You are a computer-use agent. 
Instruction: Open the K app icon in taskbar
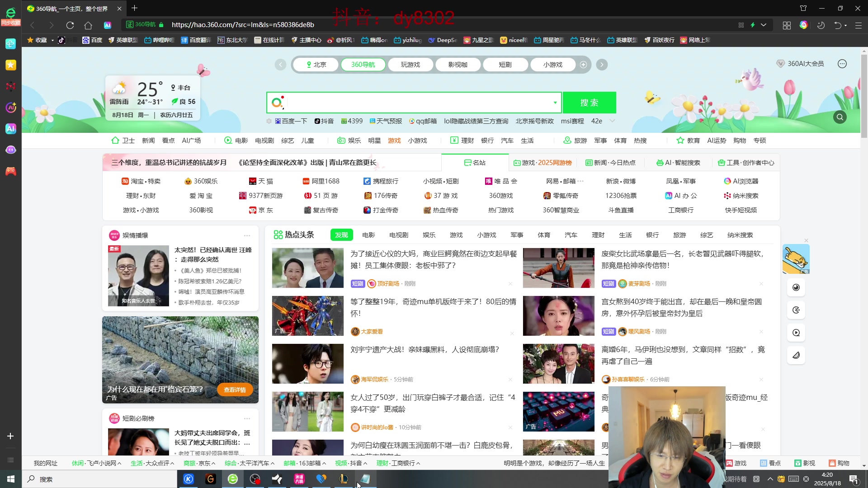(188, 479)
